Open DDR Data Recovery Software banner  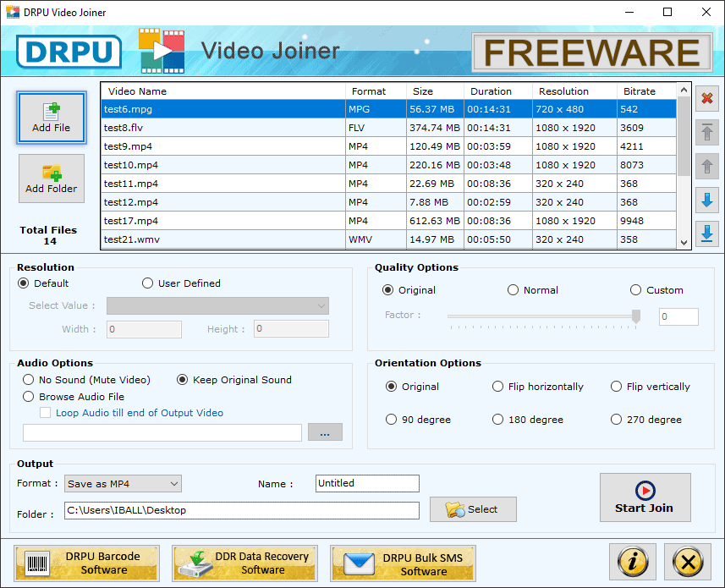pos(245,563)
